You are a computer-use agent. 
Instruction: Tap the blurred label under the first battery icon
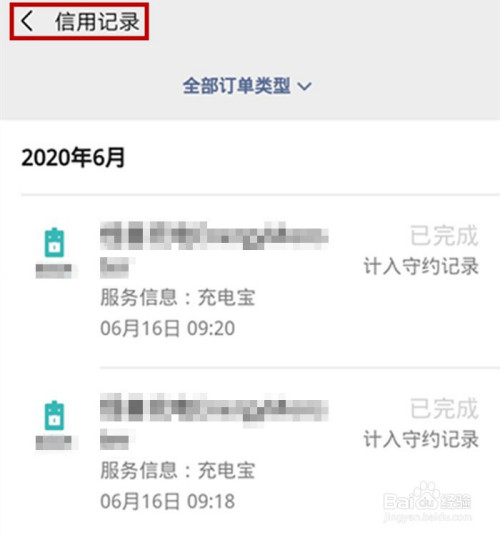point(55,271)
